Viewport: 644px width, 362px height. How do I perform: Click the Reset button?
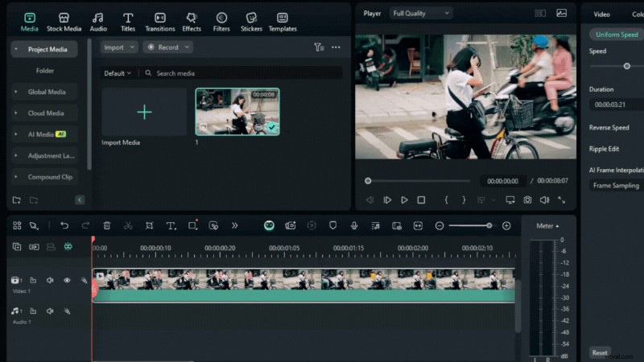600,352
